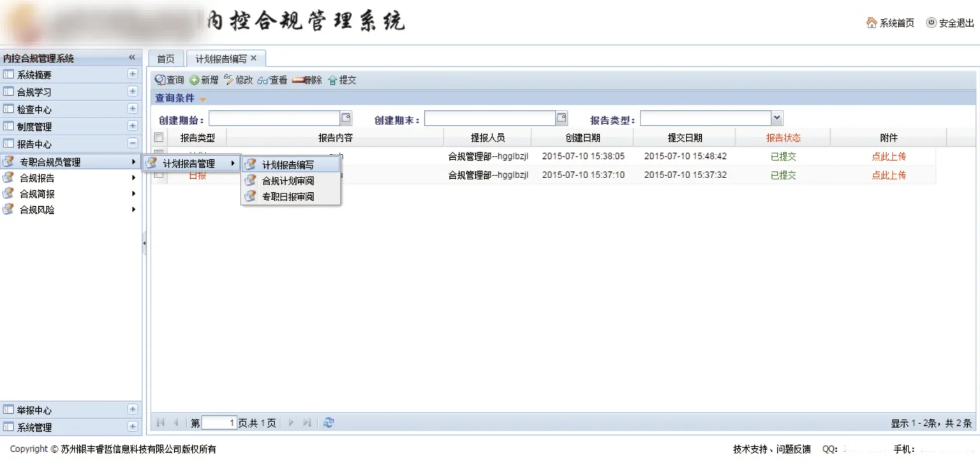
Task: Open calendar picker for 创建期始
Action: pyautogui.click(x=346, y=117)
